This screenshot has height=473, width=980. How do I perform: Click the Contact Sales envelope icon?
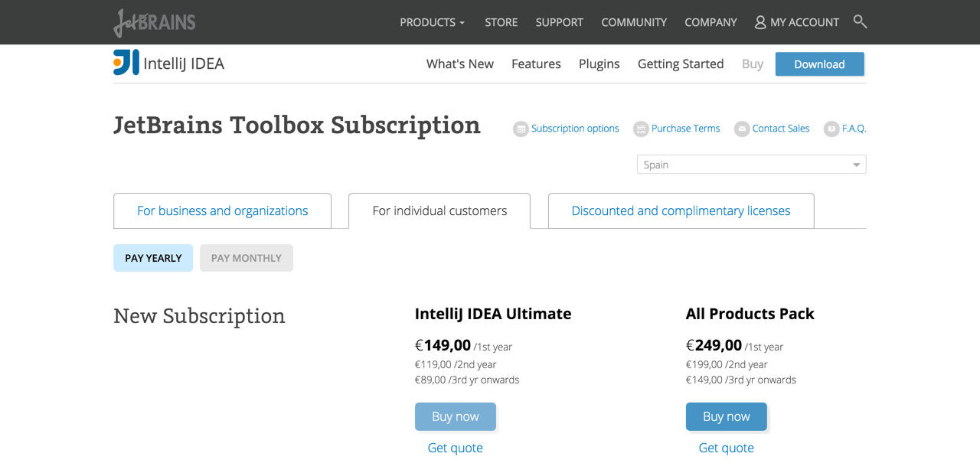point(742,129)
